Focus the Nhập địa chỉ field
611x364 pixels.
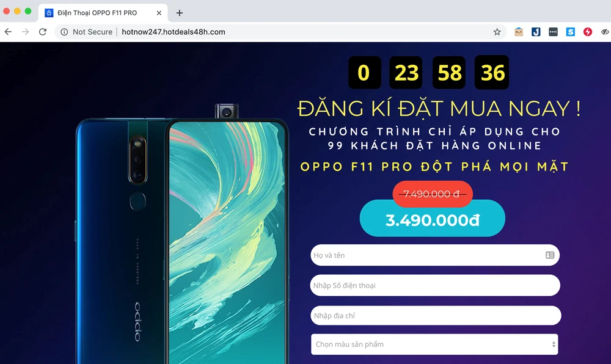tap(436, 315)
